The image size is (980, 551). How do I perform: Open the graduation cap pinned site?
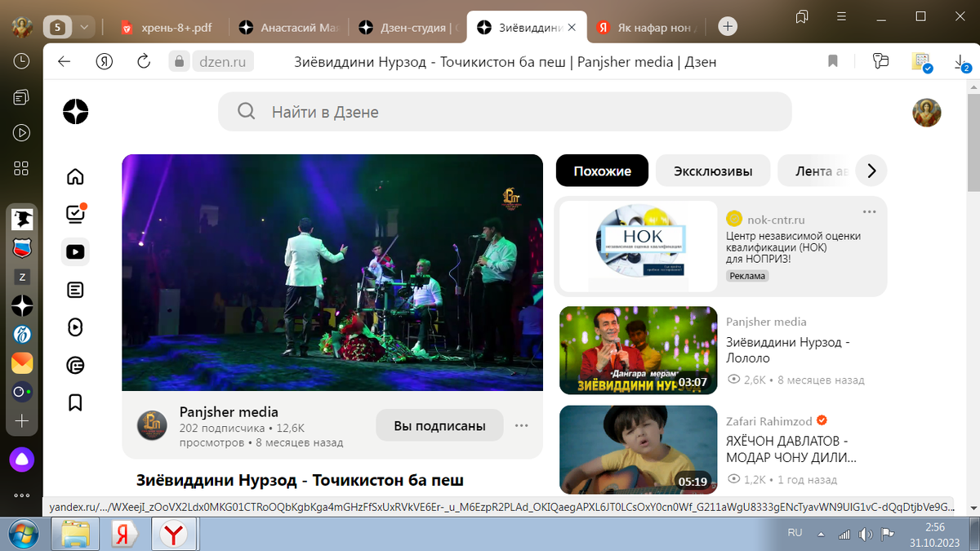pos(22,219)
